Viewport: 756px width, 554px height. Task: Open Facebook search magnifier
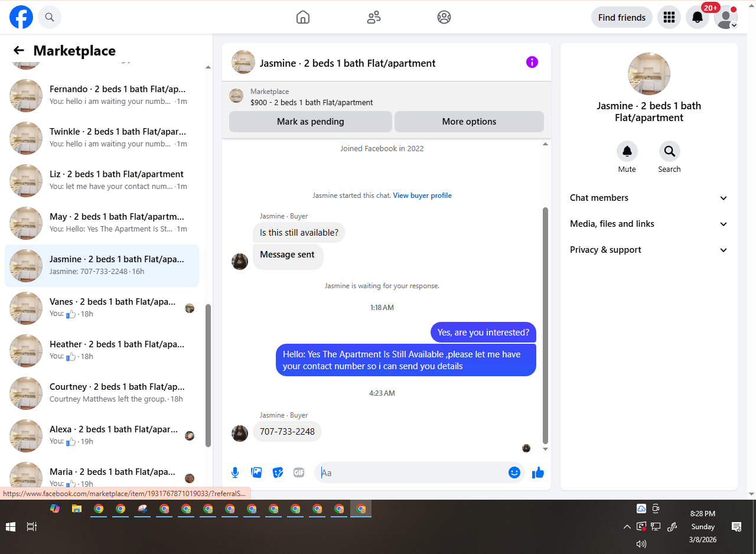50,17
